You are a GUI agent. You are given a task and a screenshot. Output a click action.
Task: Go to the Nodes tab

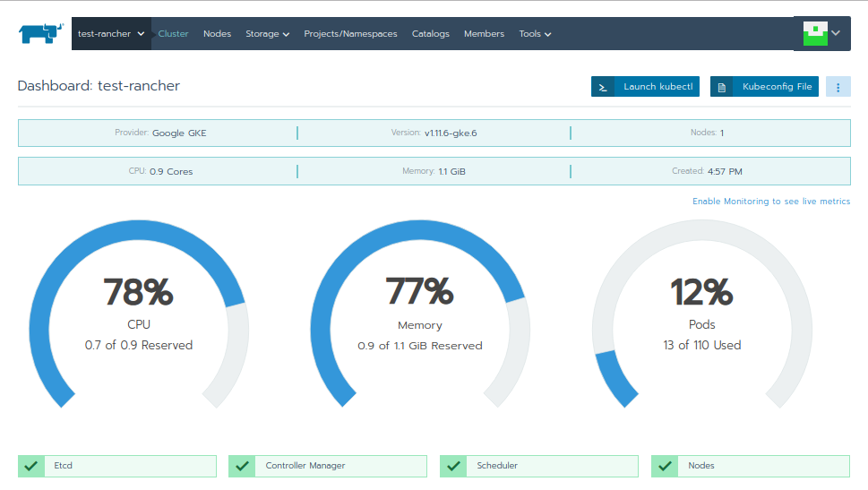(x=217, y=34)
